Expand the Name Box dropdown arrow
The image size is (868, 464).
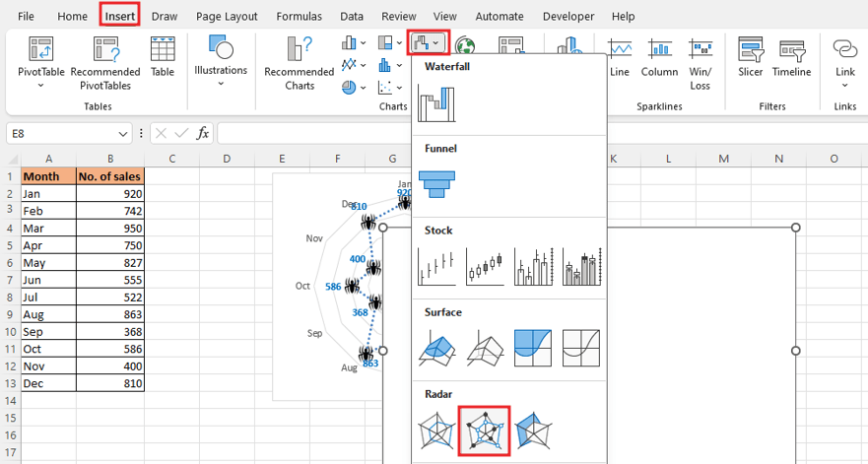[122, 134]
